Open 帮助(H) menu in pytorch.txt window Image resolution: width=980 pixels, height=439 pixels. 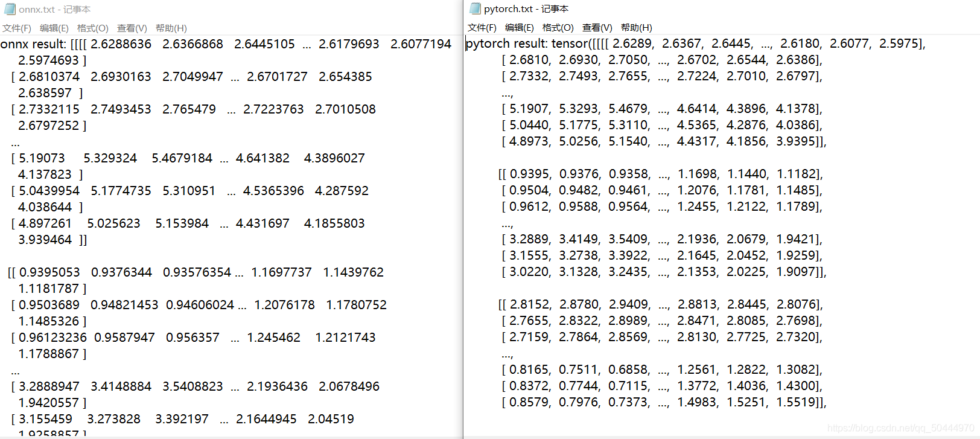pyautogui.click(x=637, y=28)
